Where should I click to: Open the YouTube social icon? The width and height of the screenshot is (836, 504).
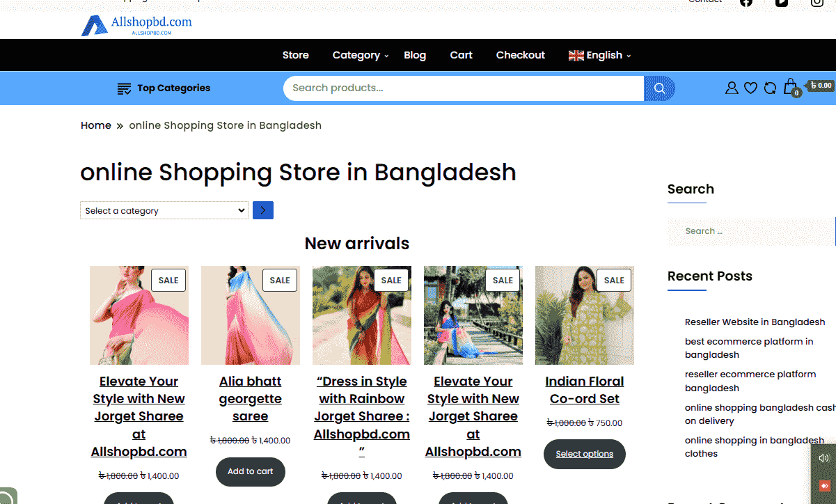tap(782, 2)
